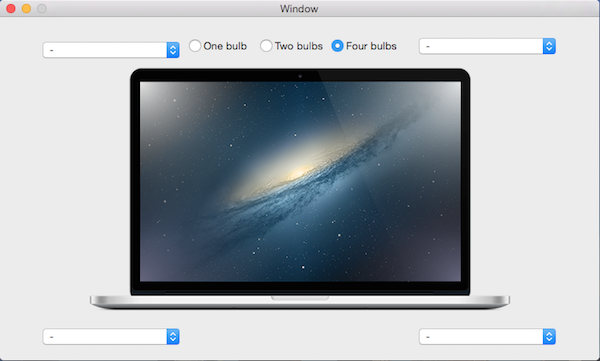This screenshot has width=600, height=361.
Task: Click blue chevron arrows on lower-right popup
Action: click(549, 336)
